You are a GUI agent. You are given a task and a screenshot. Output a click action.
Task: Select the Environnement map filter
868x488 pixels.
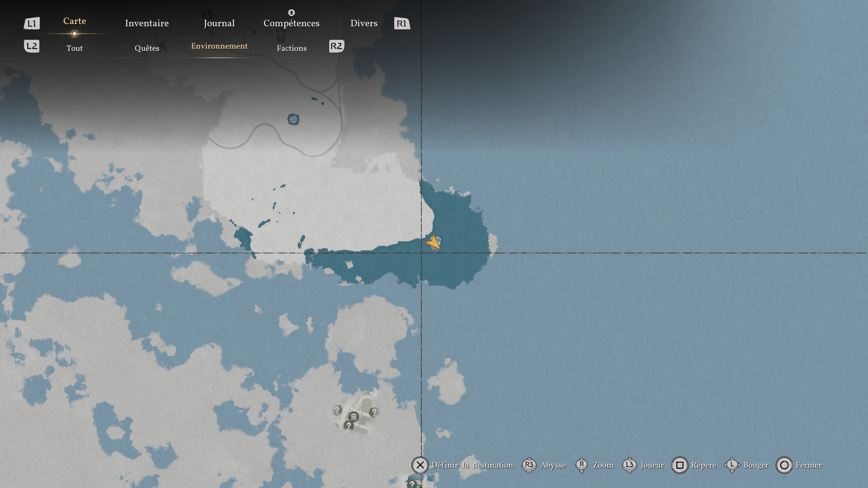[219, 46]
